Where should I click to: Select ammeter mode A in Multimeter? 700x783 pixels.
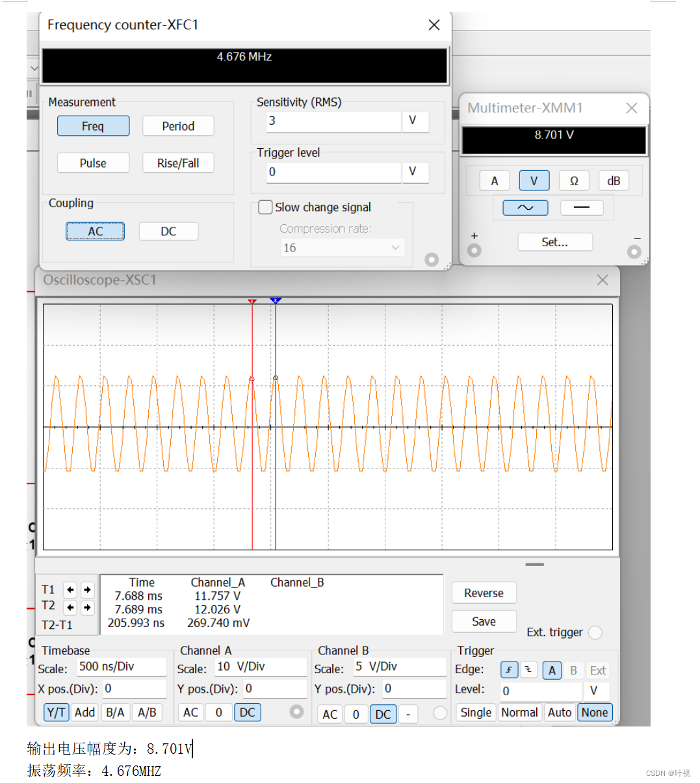(495, 181)
